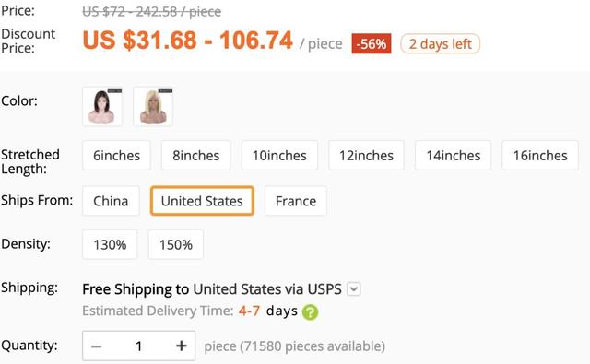Screen dimensions: 590x364
Task: Choose 14inches stretched length
Action: pyautogui.click(x=454, y=156)
